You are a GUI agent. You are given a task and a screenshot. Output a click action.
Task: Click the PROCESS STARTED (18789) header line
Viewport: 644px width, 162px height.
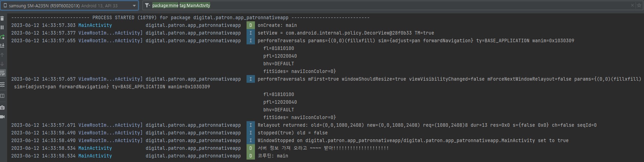[190, 17]
